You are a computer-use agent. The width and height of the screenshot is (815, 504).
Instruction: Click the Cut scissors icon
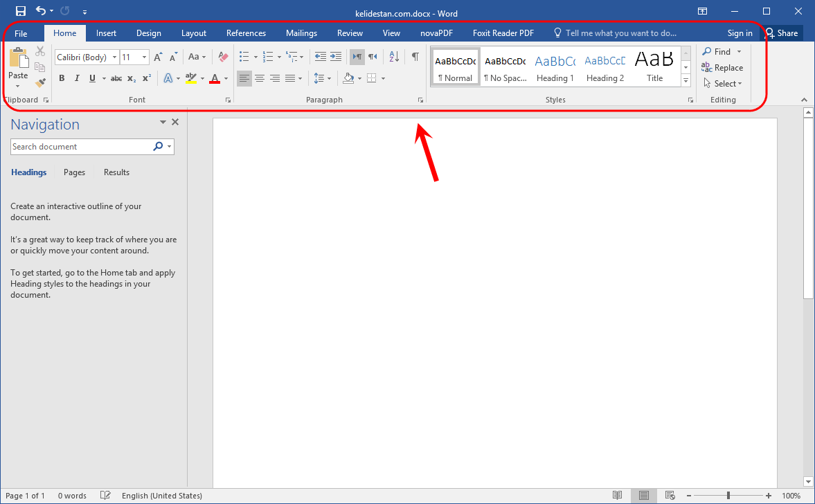(x=40, y=51)
